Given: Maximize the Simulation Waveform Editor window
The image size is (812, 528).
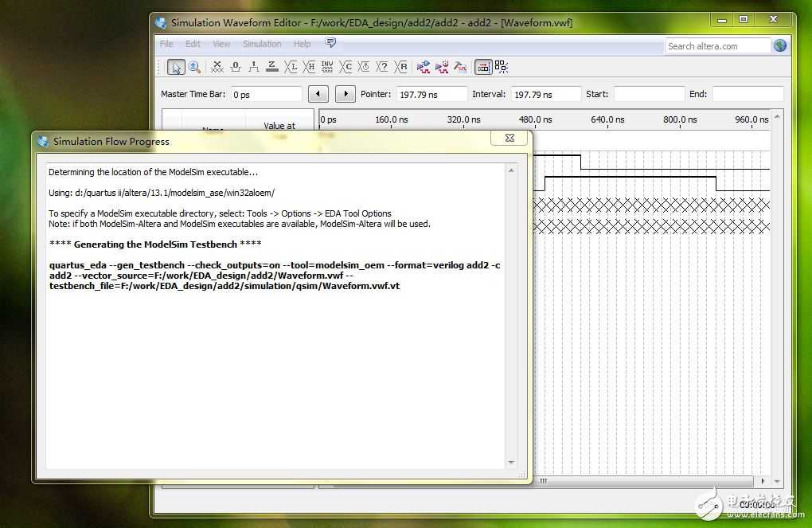Looking at the screenshot, I should [x=744, y=20].
